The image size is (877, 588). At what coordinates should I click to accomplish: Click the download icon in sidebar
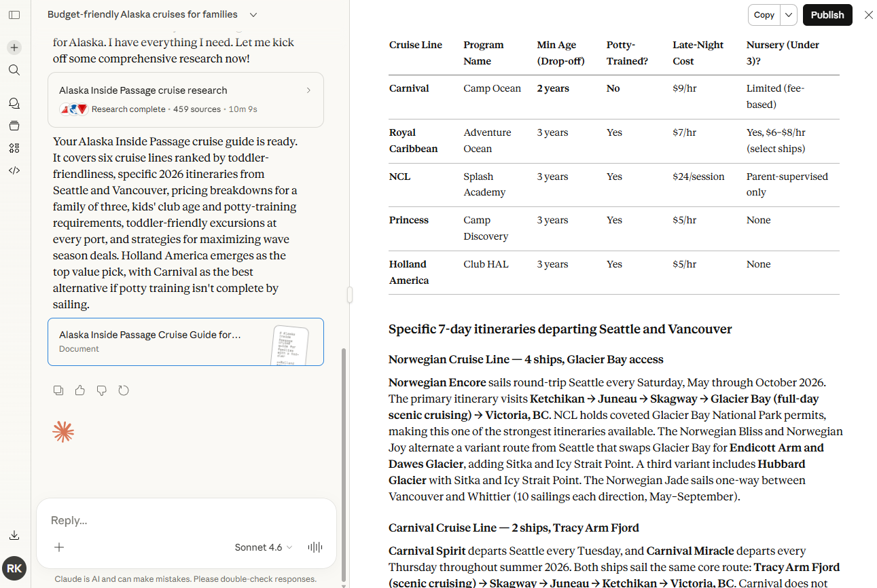[14, 535]
